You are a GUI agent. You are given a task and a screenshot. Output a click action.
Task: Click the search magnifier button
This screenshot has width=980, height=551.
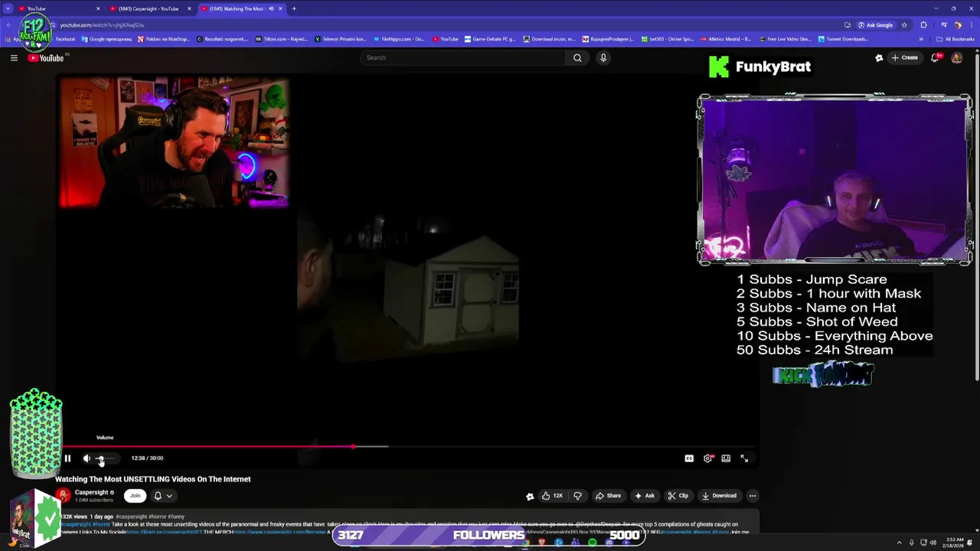tap(577, 57)
